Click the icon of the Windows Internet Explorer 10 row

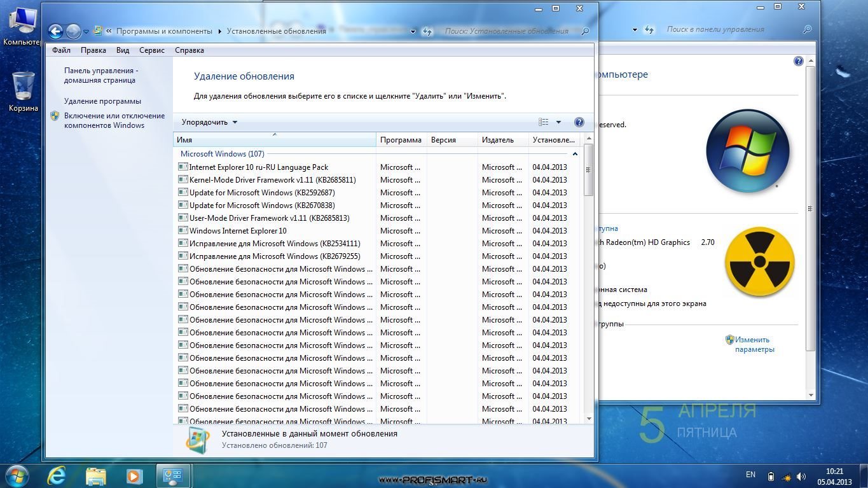click(x=183, y=231)
